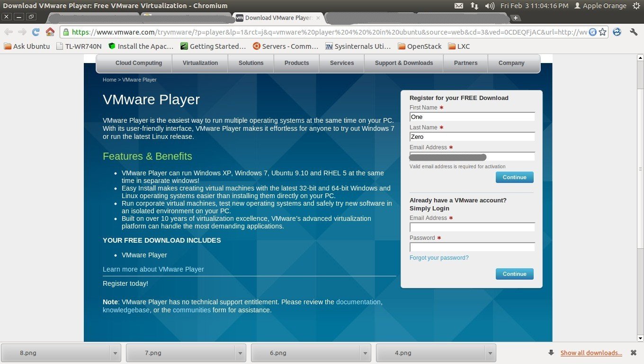The width and height of the screenshot is (644, 364).
Task: Open Learn more about VMware Player
Action: coord(153,269)
